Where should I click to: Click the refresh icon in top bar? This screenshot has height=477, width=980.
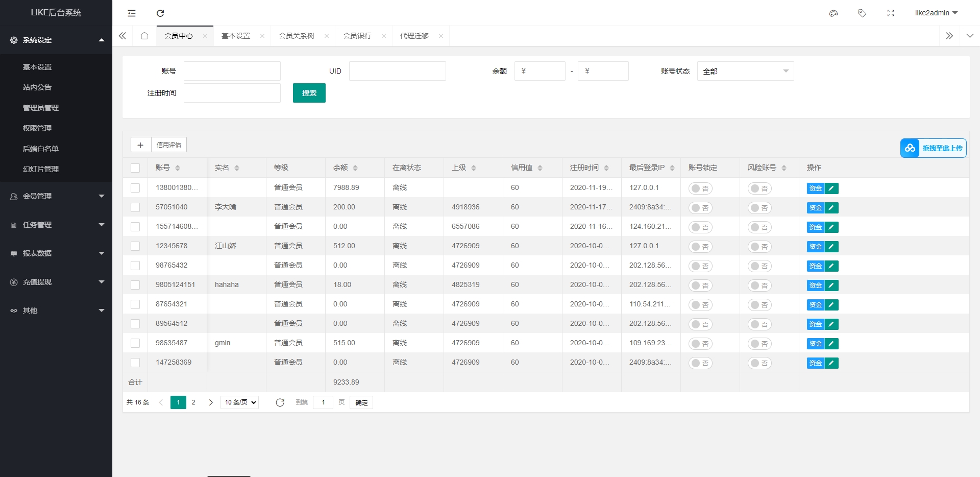click(x=160, y=13)
